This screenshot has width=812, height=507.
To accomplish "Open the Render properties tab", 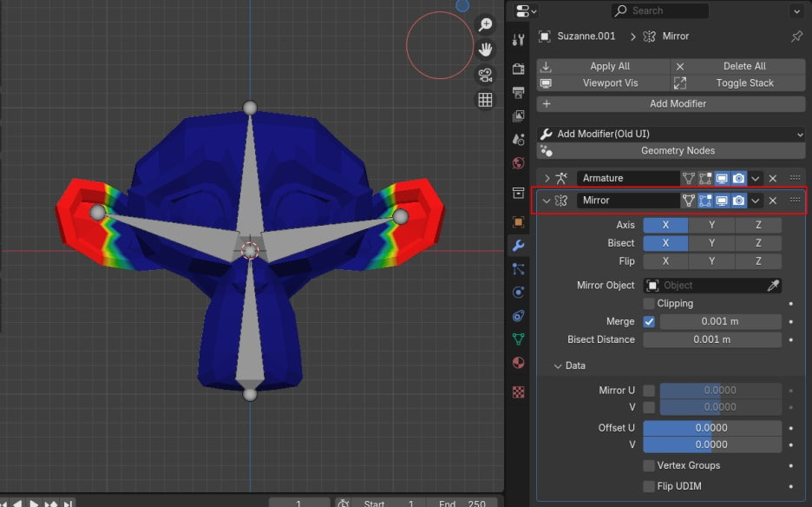I will [519, 69].
